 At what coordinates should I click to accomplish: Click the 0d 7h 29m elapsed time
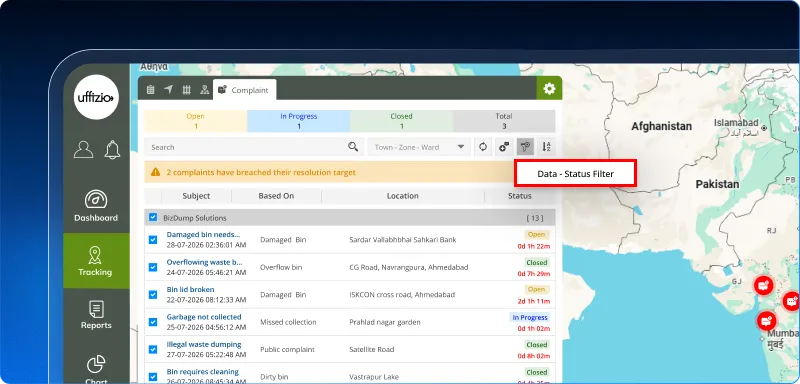tap(534, 274)
